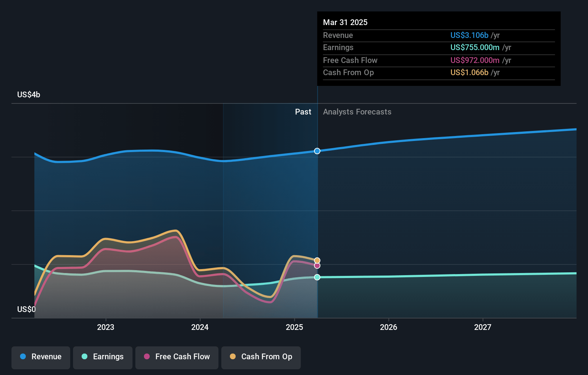
Task: Toggle the Free Cash Flow legend item
Action: (x=177, y=357)
